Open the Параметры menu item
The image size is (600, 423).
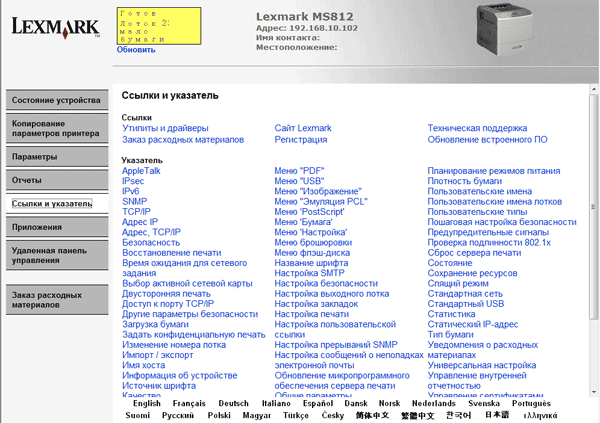tap(57, 157)
